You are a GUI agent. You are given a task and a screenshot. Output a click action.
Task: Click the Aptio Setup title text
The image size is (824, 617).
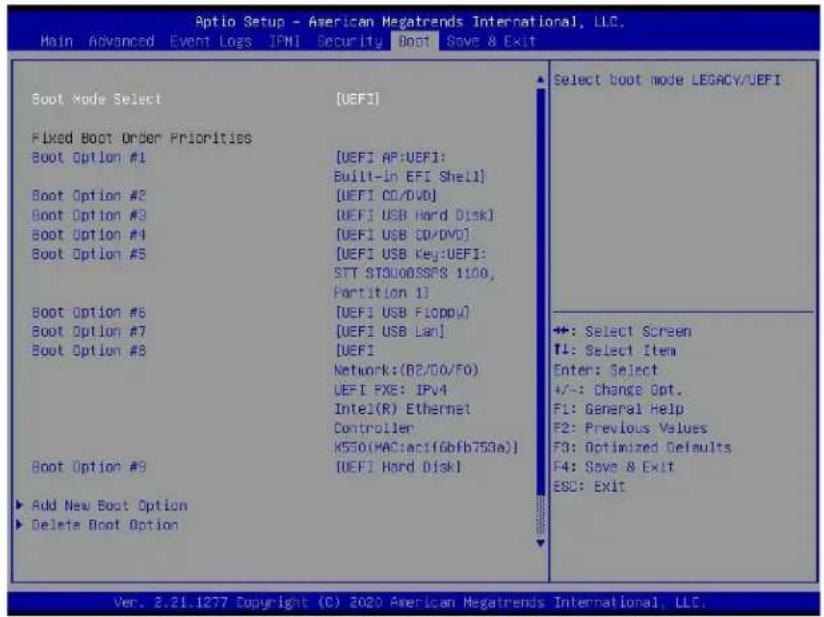(x=410, y=22)
